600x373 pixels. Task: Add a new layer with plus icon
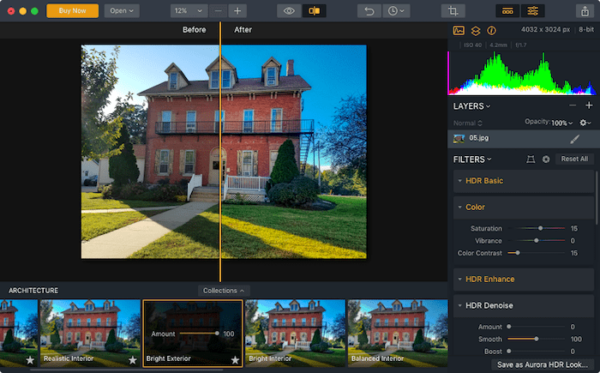pyautogui.click(x=589, y=105)
